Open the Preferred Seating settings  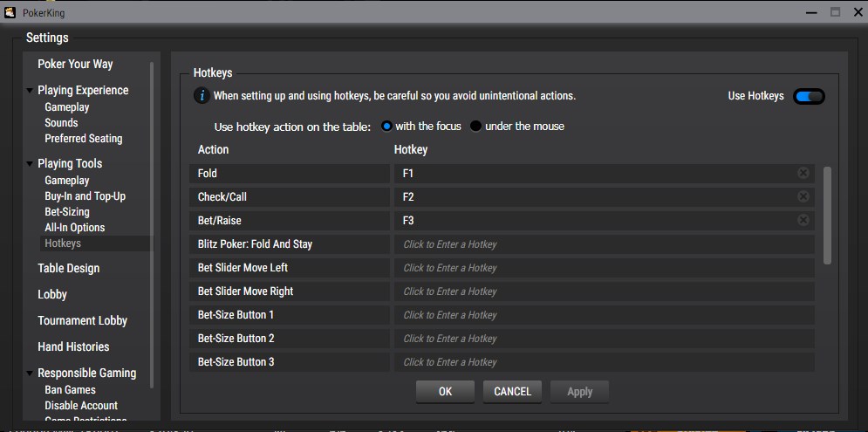(x=84, y=139)
